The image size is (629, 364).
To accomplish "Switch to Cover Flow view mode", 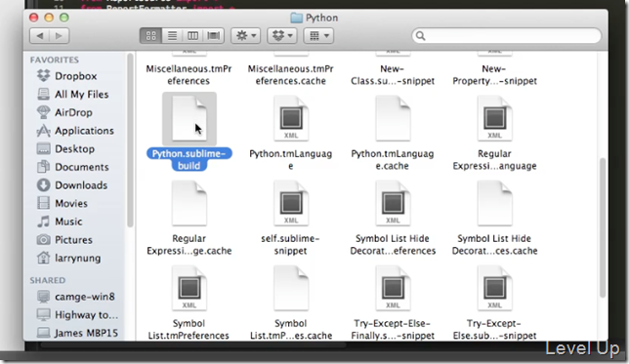I will click(213, 36).
